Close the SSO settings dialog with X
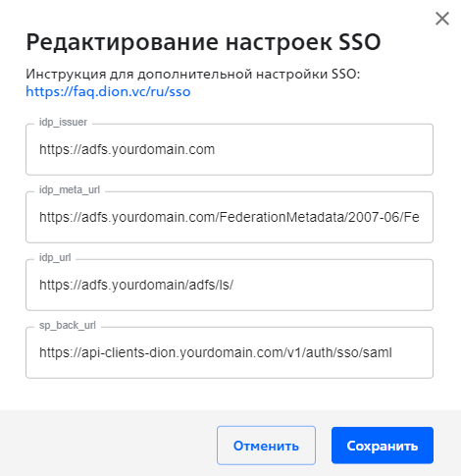 click(442, 19)
